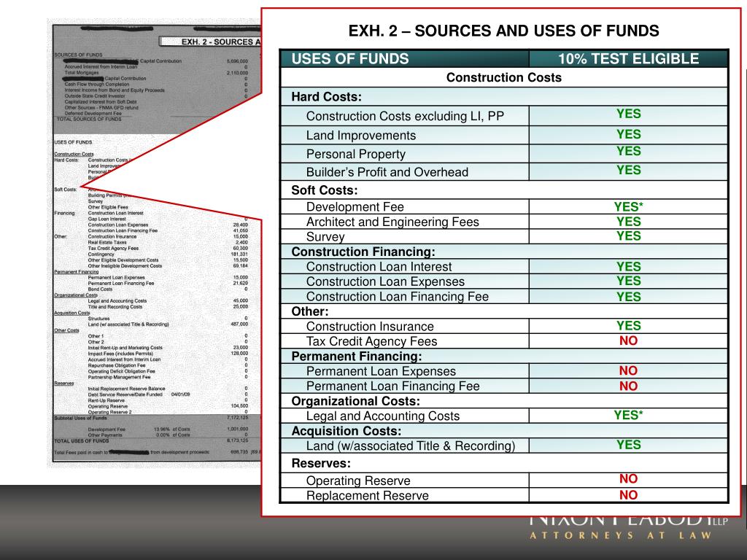Screen dimensions: 747x560
Task: Click the Construction Loan Interest label
Action: [379, 267]
